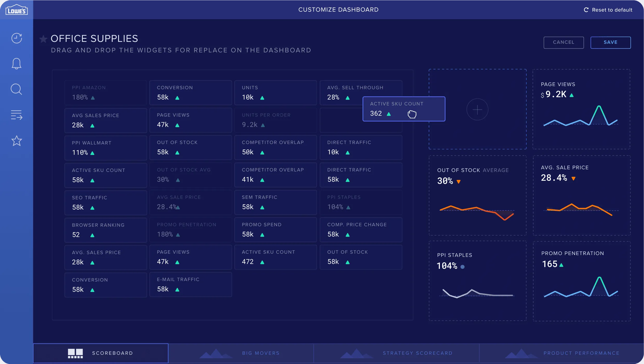Image resolution: width=644 pixels, height=364 pixels.
Task: Click the Cancel button
Action: click(563, 42)
